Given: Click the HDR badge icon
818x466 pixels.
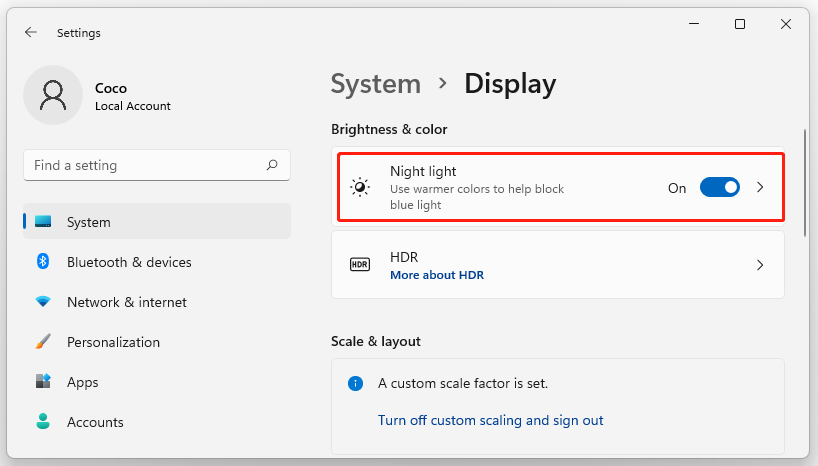Looking at the screenshot, I should pos(360,265).
